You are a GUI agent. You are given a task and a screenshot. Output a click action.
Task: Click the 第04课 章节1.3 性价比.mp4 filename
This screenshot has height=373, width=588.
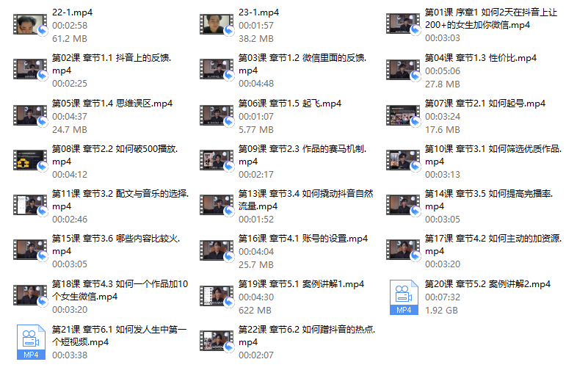(480, 58)
